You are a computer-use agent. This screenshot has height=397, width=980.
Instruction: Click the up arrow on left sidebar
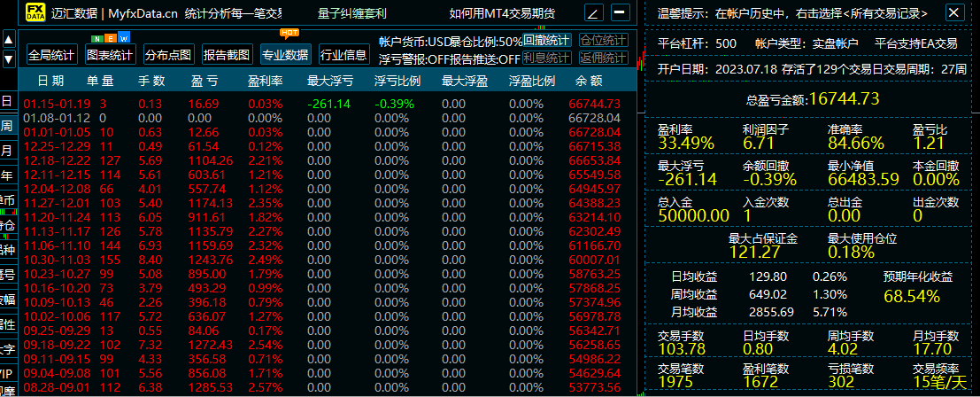[x=9, y=41]
